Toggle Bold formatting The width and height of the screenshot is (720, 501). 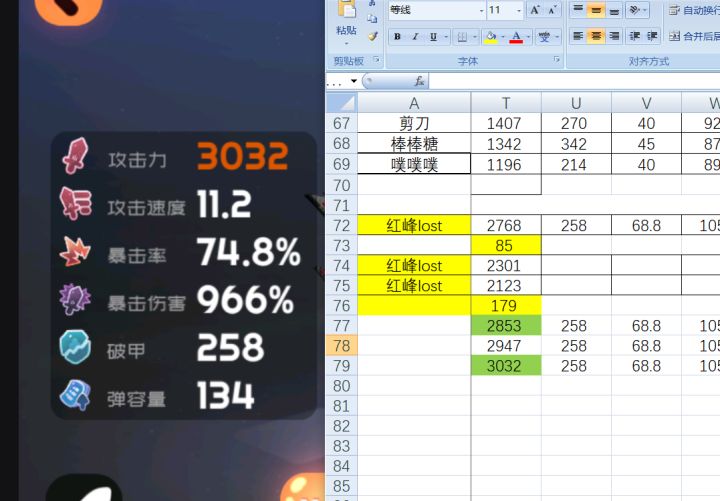point(397,37)
